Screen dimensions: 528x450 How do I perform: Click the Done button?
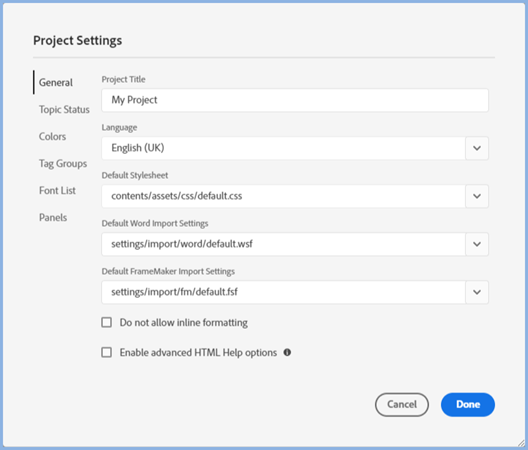click(x=468, y=405)
